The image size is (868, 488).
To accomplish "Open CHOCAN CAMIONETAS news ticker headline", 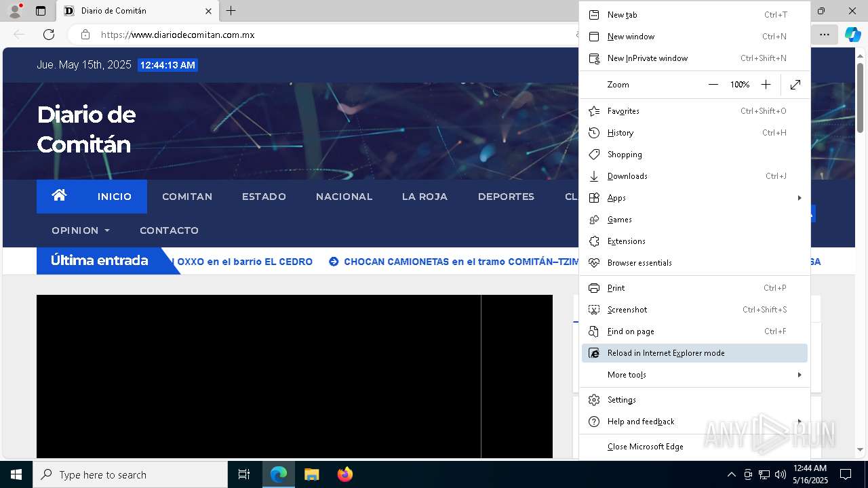I will click(462, 262).
